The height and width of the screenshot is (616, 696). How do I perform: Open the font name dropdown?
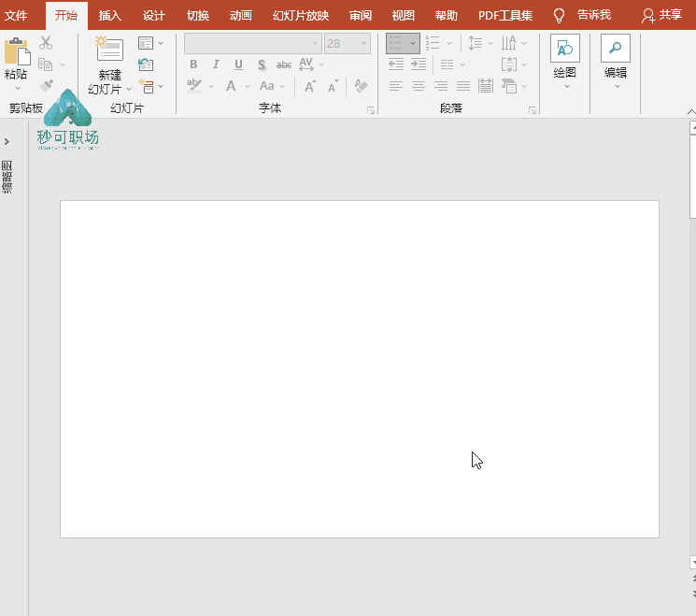click(x=315, y=44)
